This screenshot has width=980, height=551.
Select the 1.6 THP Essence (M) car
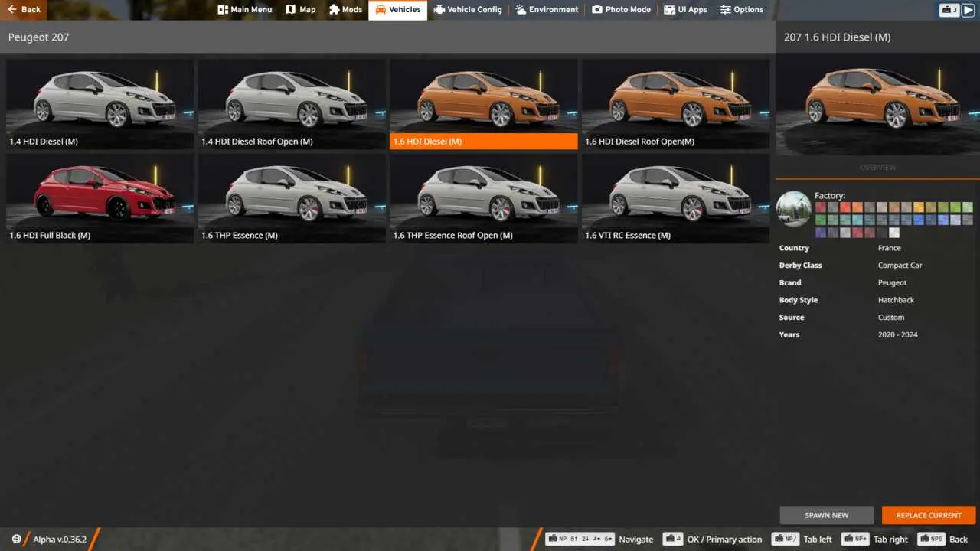click(x=292, y=198)
